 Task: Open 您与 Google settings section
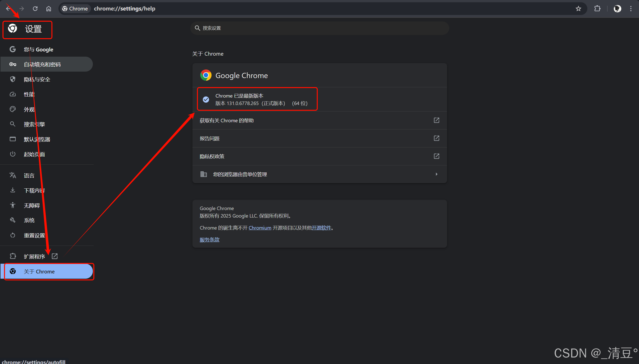[46, 49]
